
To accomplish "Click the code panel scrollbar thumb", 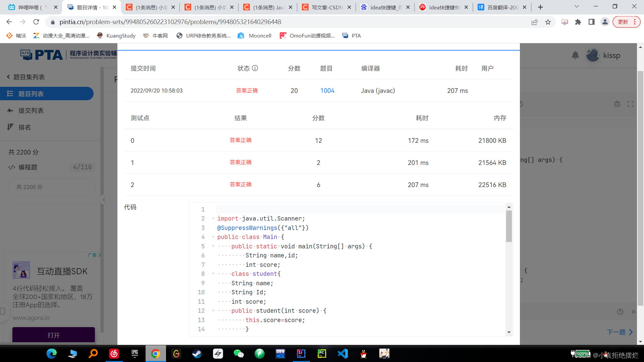I will [x=509, y=226].
